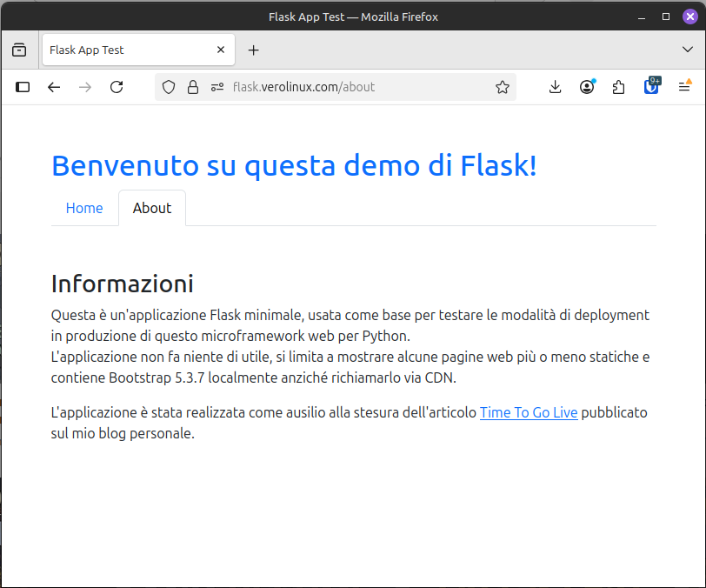The image size is (706, 588).
Task: Click the Bitwarden extension icon
Action: tap(651, 86)
